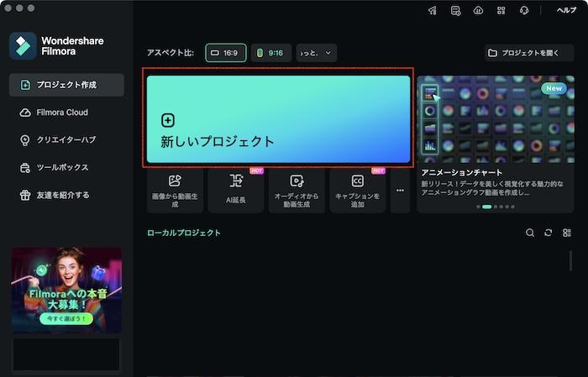Screen dimensions: 588x377
Task: Open the オーディオから動画生成 tool
Action: (x=297, y=191)
